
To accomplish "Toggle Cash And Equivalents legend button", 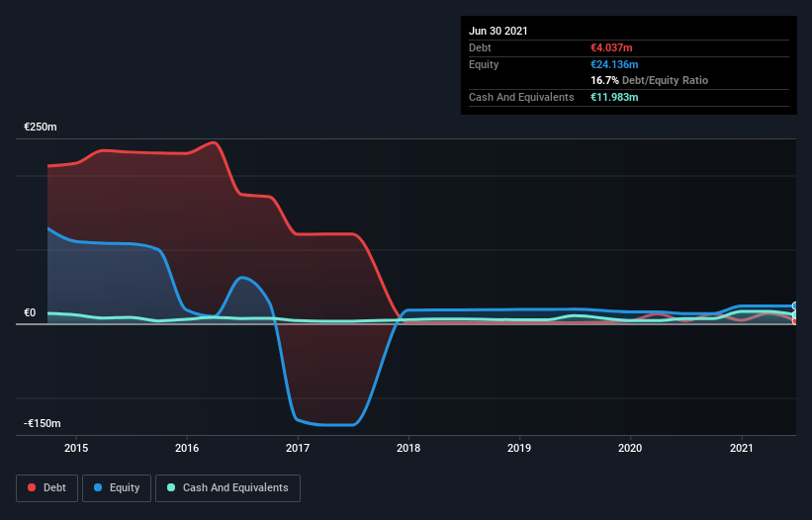I will coord(227,488).
